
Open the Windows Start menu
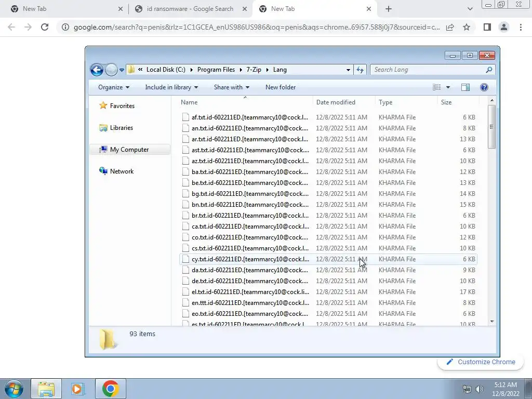(14, 389)
